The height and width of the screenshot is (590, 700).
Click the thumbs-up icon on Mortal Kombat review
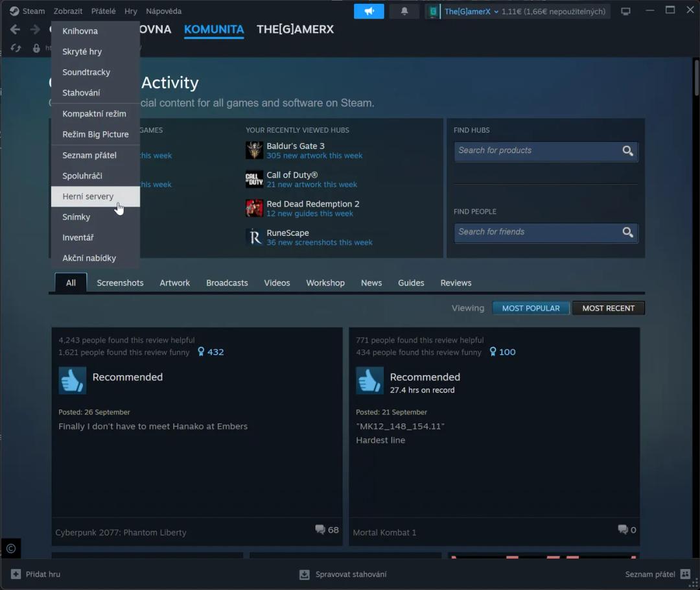tap(369, 381)
